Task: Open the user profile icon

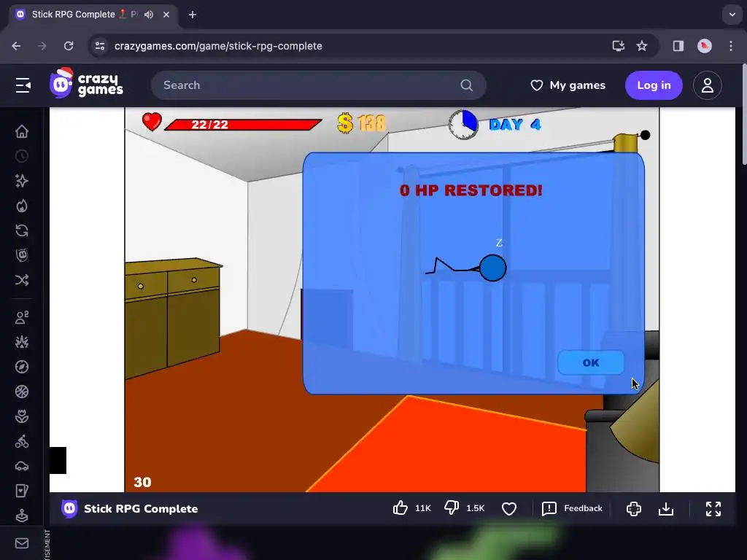Action: (x=708, y=85)
